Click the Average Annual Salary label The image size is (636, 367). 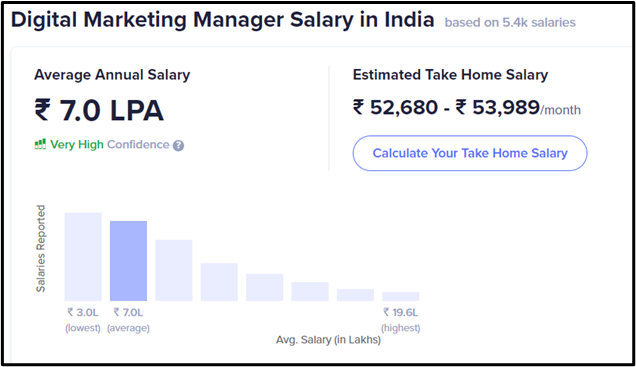point(112,75)
